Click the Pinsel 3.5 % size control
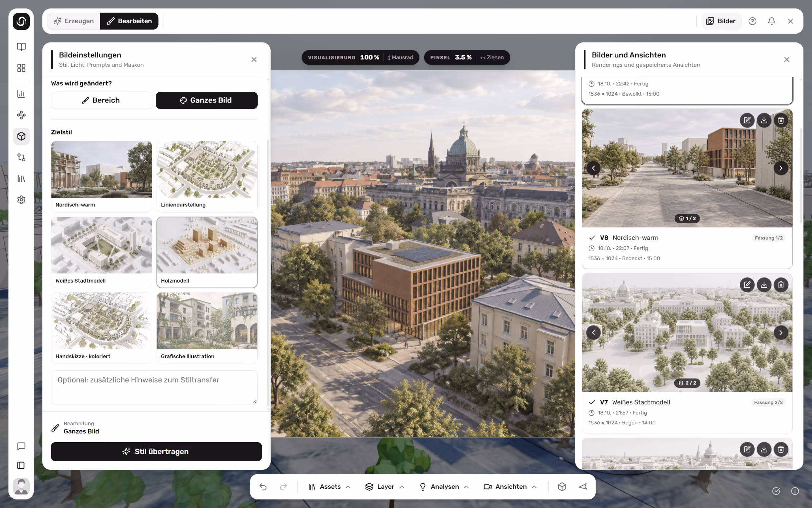 [467, 57]
